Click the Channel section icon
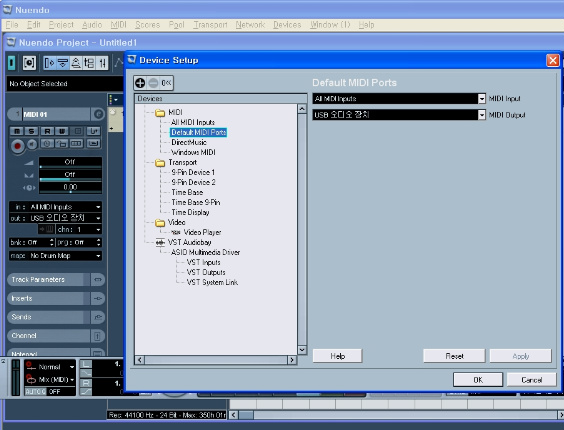564x430 pixels. 97,336
